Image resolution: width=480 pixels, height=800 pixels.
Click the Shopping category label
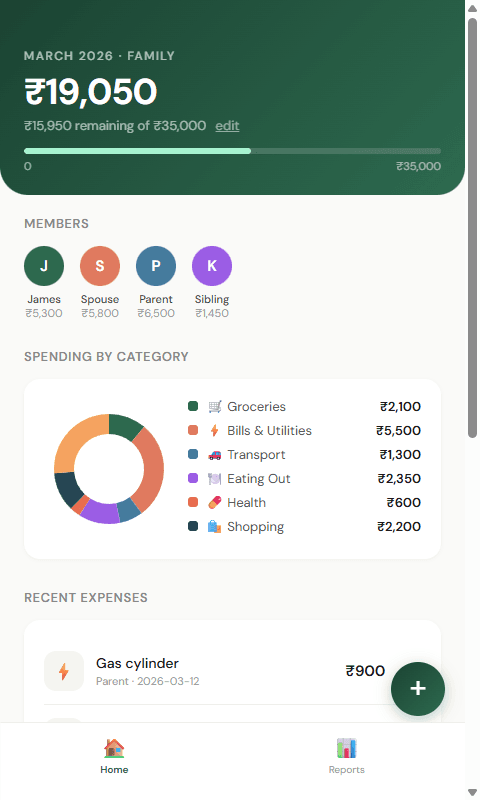(256, 527)
